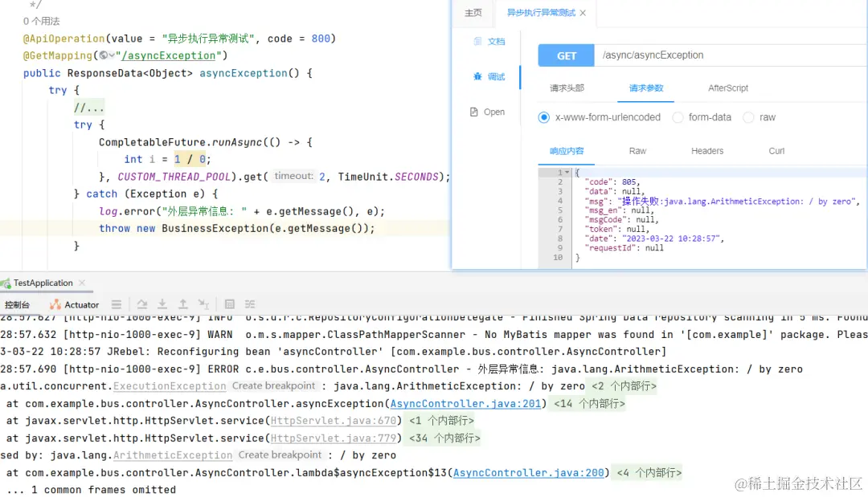
Task: Open the HttpServlet.java:670 link
Action: (x=334, y=421)
